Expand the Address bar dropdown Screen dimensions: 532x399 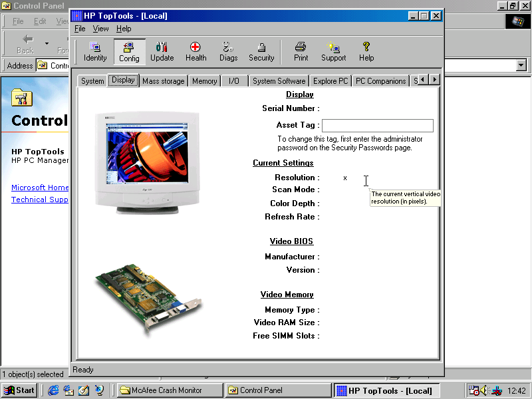pos(521,65)
